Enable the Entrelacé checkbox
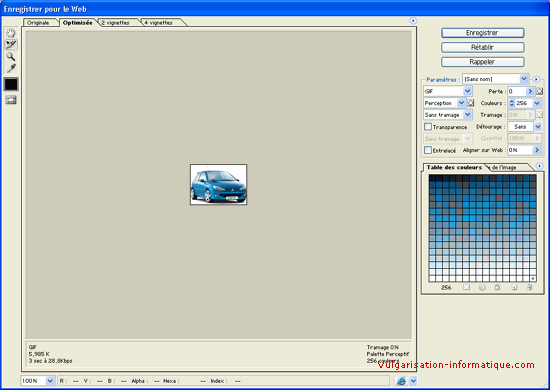The width and height of the screenshot is (550, 390). click(428, 150)
